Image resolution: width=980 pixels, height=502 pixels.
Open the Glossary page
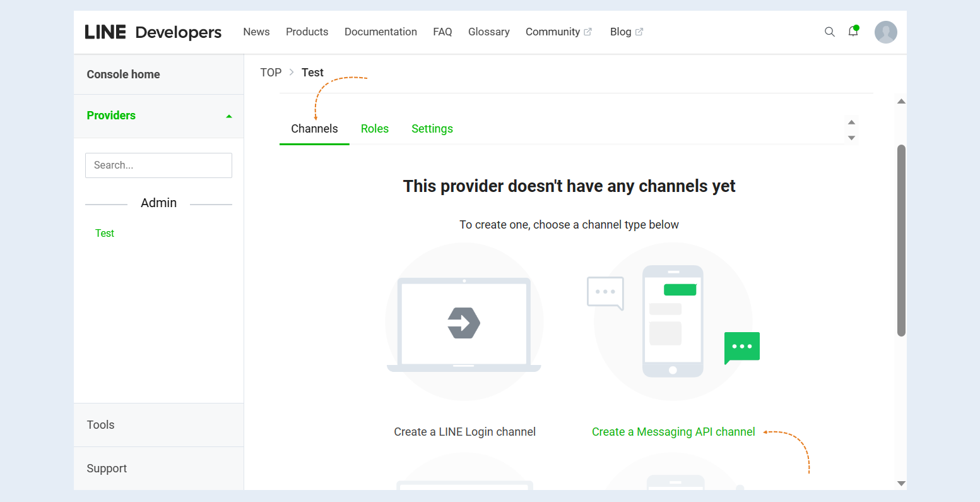(489, 32)
